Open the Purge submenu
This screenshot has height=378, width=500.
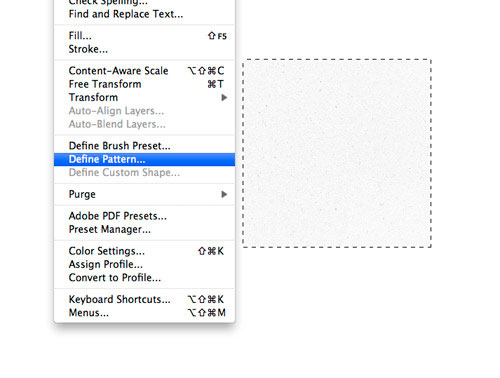point(144,194)
